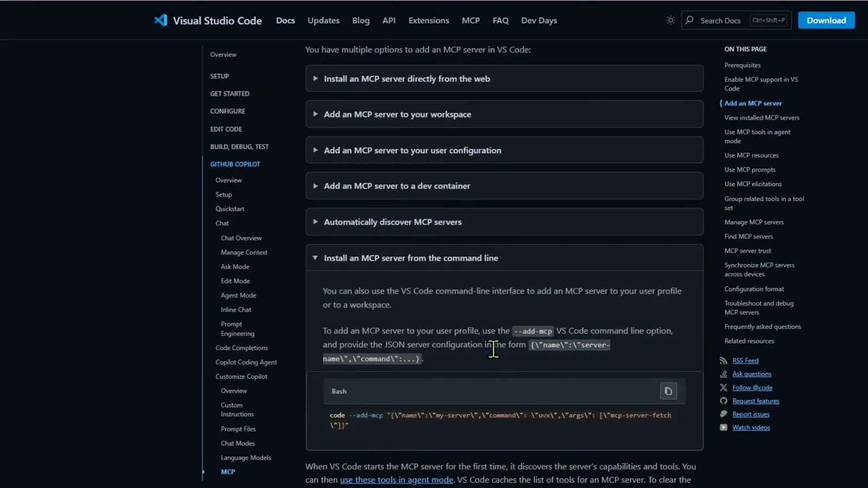Click the Report issues icon
The width and height of the screenshot is (868, 488).
(x=723, y=414)
